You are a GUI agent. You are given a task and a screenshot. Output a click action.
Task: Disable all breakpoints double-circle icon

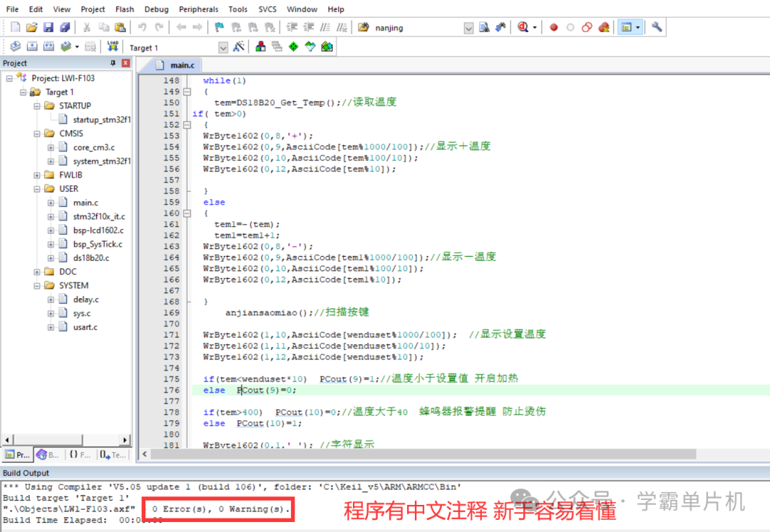coord(587,27)
